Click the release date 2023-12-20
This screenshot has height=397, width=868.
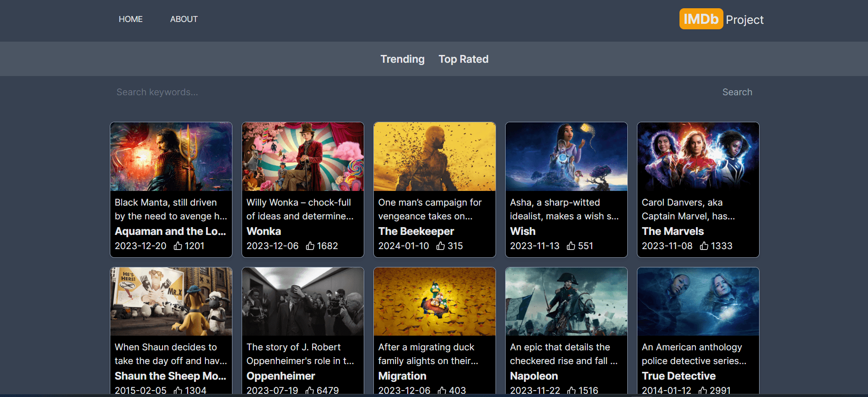[x=140, y=246]
